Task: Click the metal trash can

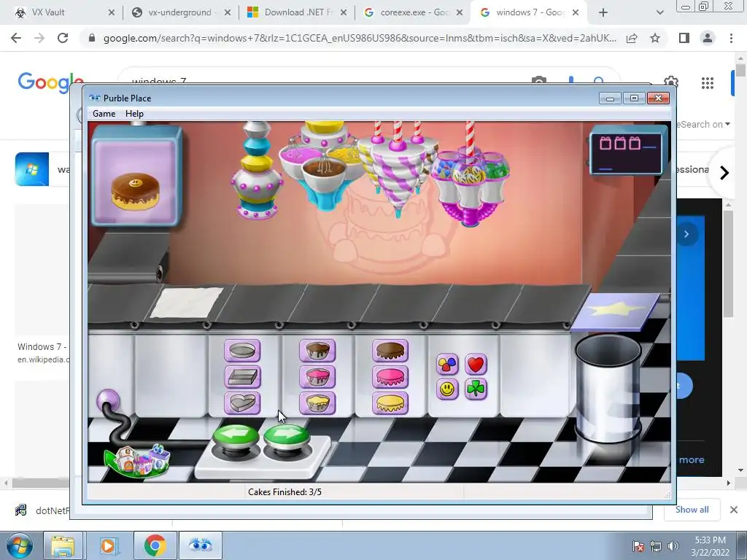Action: tap(608, 388)
